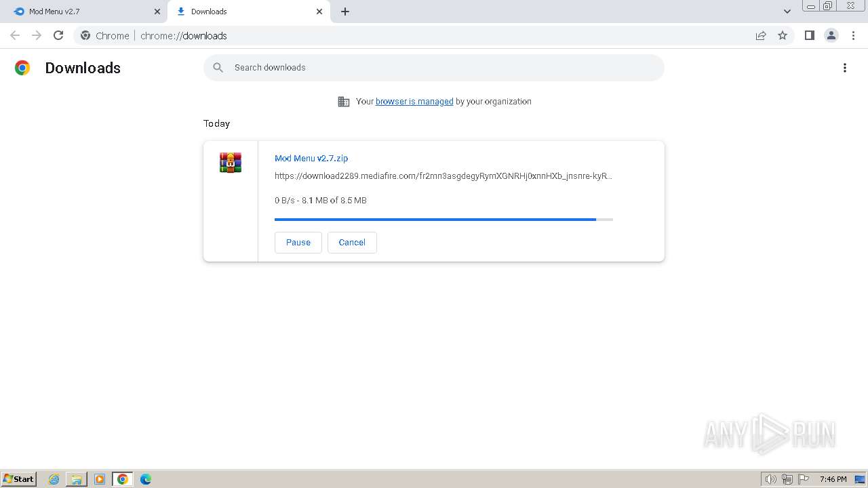Open the mediafire download source URL
The image size is (868, 488).
coord(443,176)
